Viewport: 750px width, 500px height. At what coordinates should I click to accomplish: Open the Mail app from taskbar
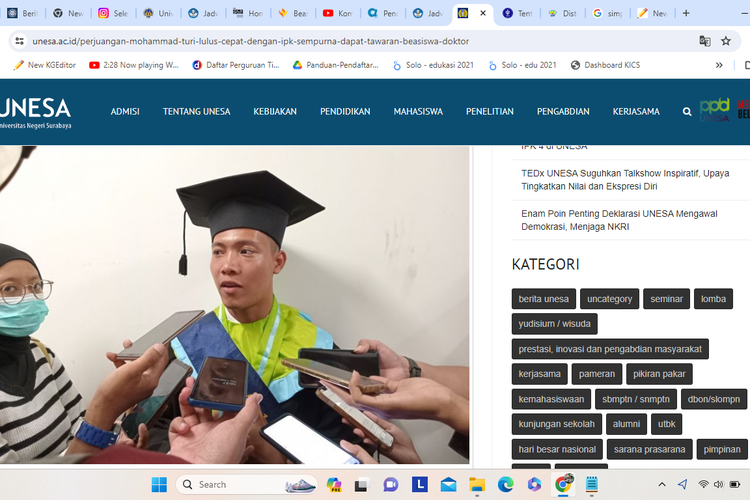[x=449, y=485]
